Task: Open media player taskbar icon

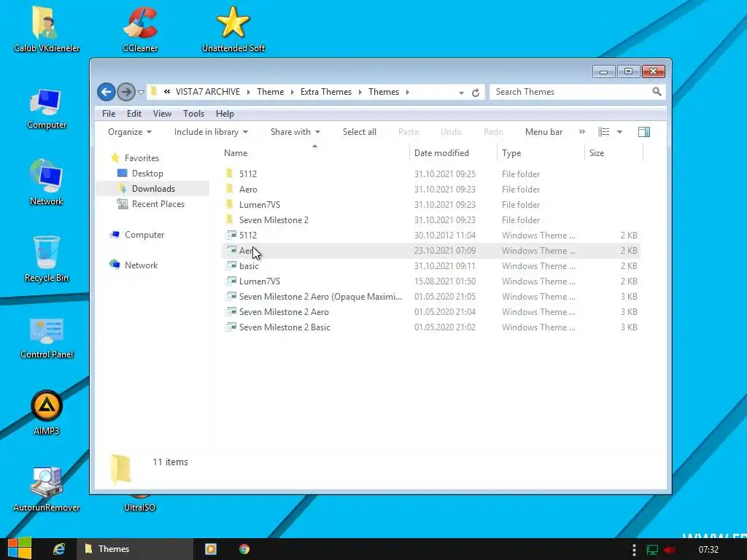Action: click(211, 549)
